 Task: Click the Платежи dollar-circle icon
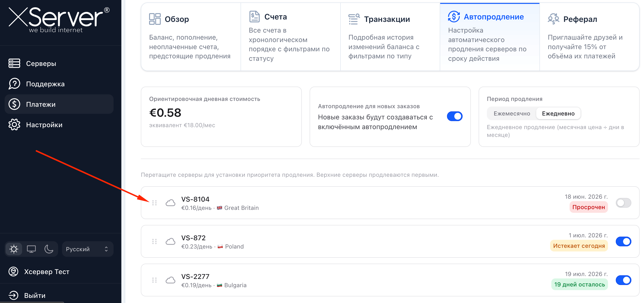pos(14,104)
